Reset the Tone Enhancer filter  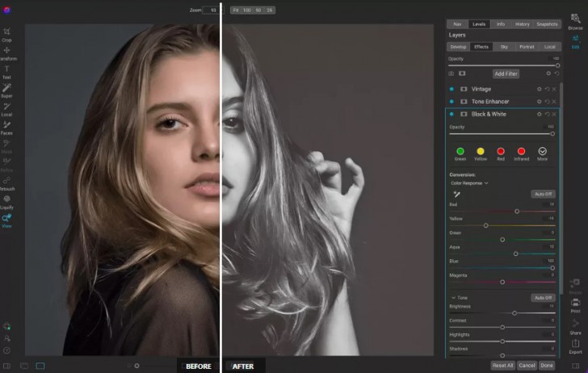click(547, 102)
